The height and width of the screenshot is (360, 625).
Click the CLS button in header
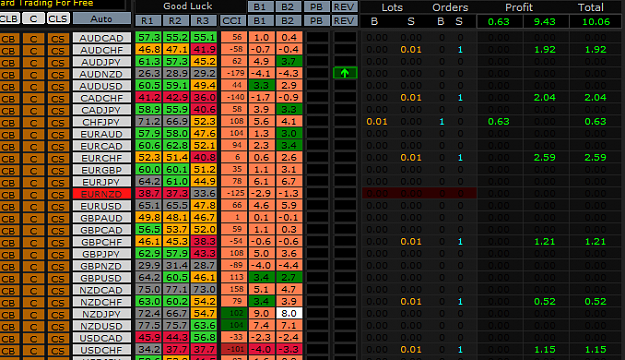pos(58,19)
